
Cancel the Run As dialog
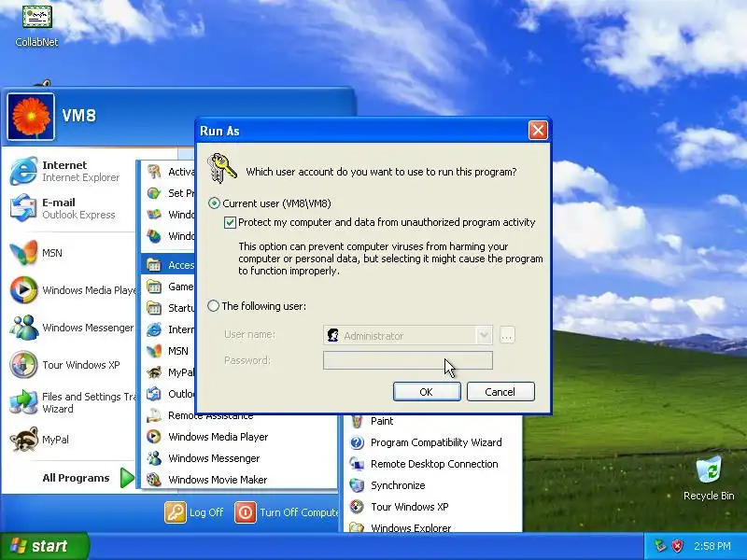point(500,391)
